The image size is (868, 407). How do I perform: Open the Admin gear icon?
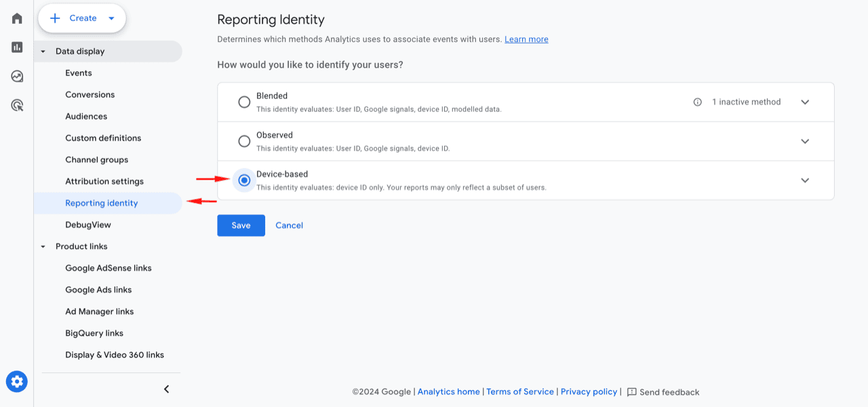(16, 381)
